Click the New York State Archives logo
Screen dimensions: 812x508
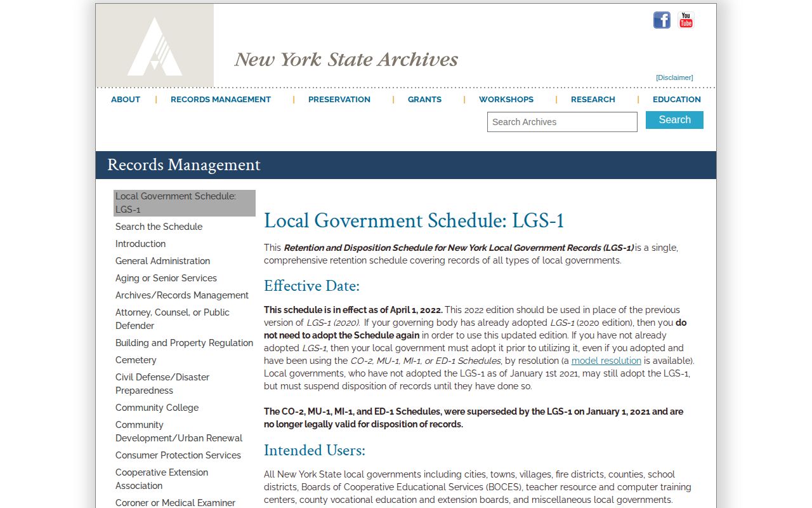pyautogui.click(x=155, y=46)
